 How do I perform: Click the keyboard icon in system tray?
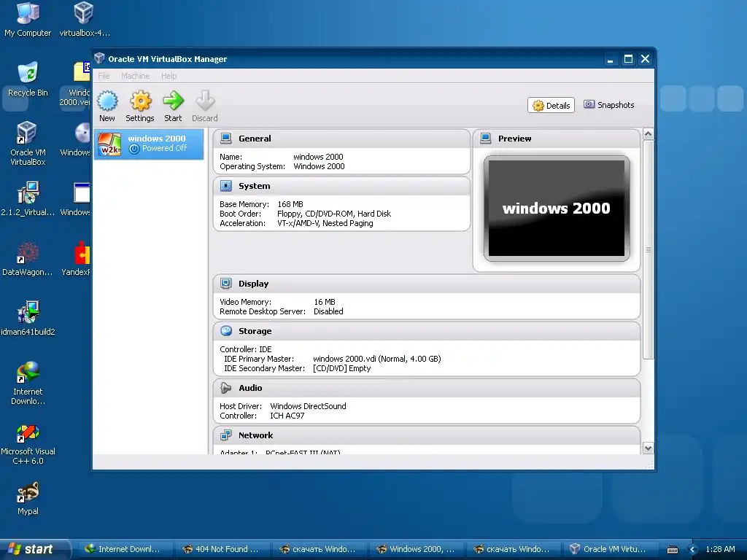point(673,550)
